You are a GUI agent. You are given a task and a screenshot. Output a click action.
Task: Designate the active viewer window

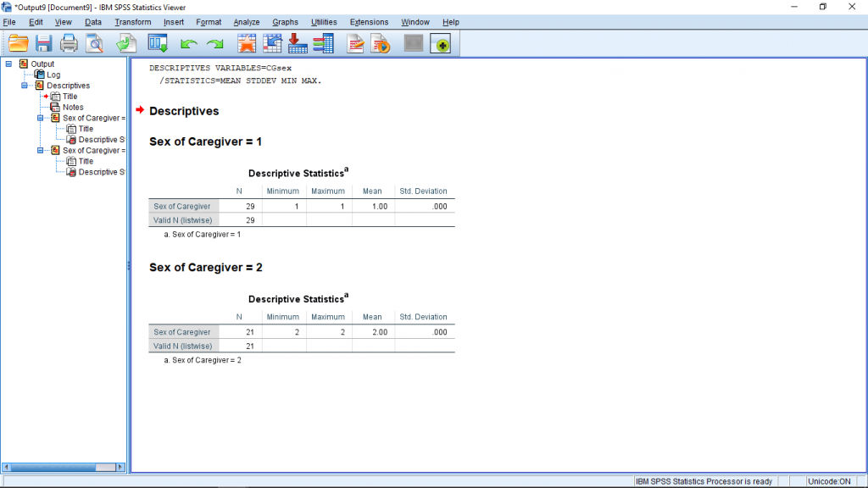[x=441, y=43]
